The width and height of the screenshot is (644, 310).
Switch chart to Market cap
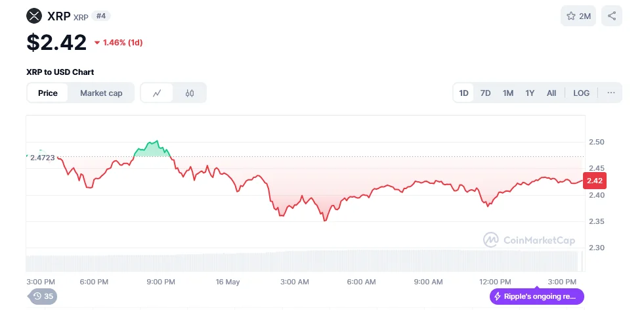(101, 93)
